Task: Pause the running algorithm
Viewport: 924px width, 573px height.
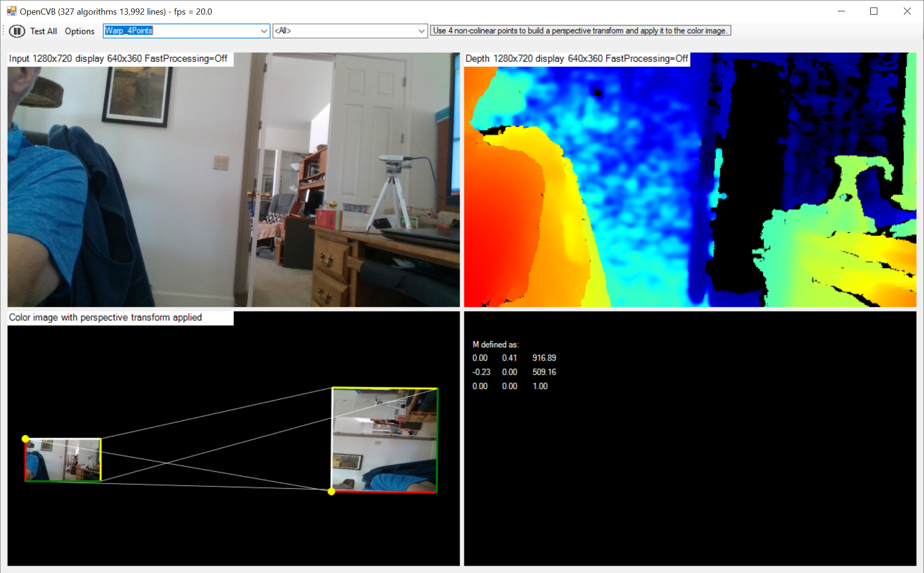Action: click(x=17, y=31)
